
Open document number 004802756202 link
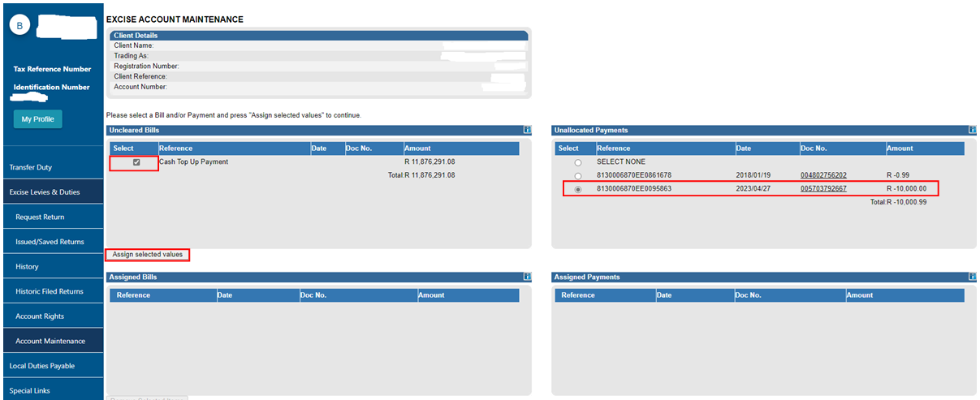coord(823,175)
